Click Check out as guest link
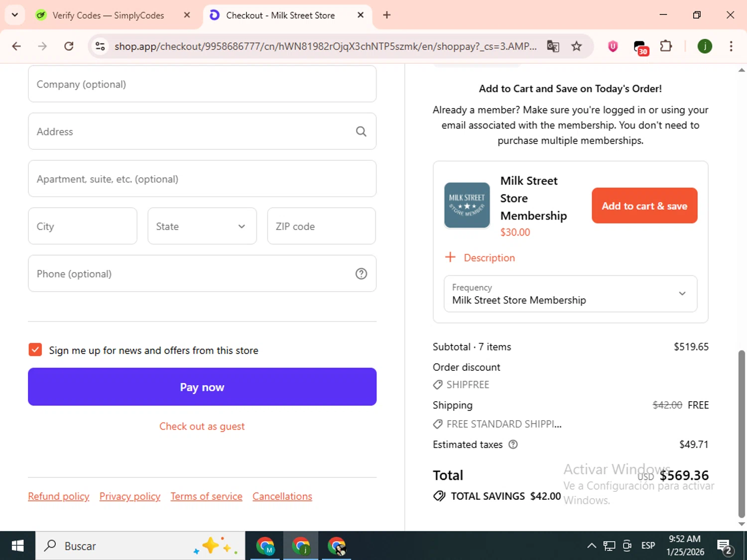The width and height of the screenshot is (747, 560). (x=202, y=426)
